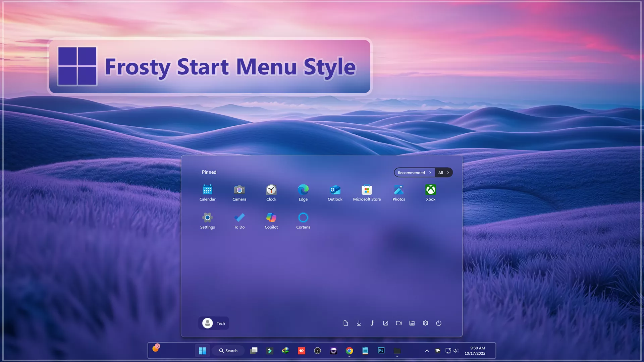Viewport: 644px width, 362px height.
Task: Click the Power button in Start menu
Action: pos(438,323)
